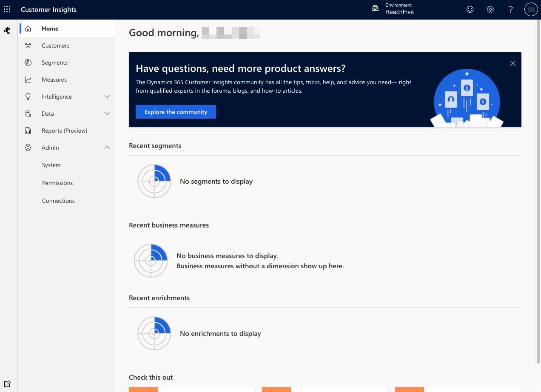This screenshot has height=392, width=541.
Task: Click the Home house icon
Action: (x=28, y=28)
